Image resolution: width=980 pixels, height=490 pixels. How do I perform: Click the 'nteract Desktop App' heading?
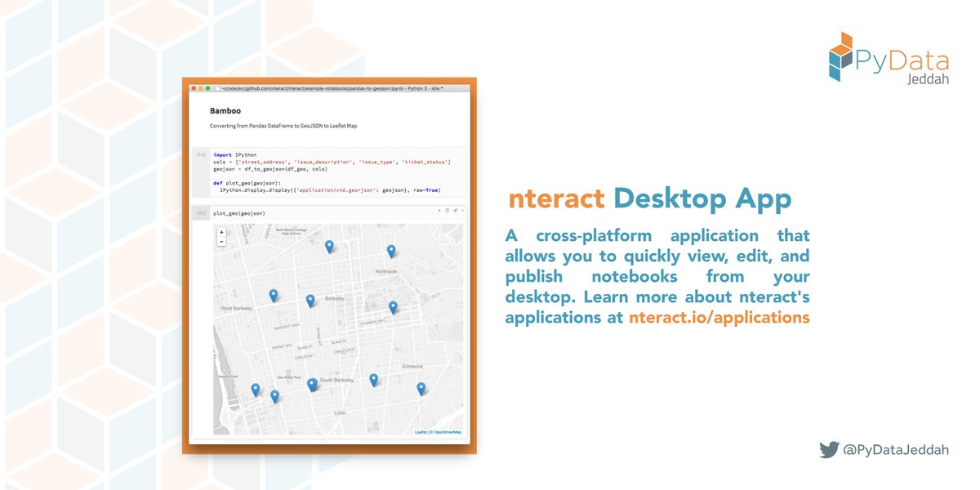click(x=649, y=198)
